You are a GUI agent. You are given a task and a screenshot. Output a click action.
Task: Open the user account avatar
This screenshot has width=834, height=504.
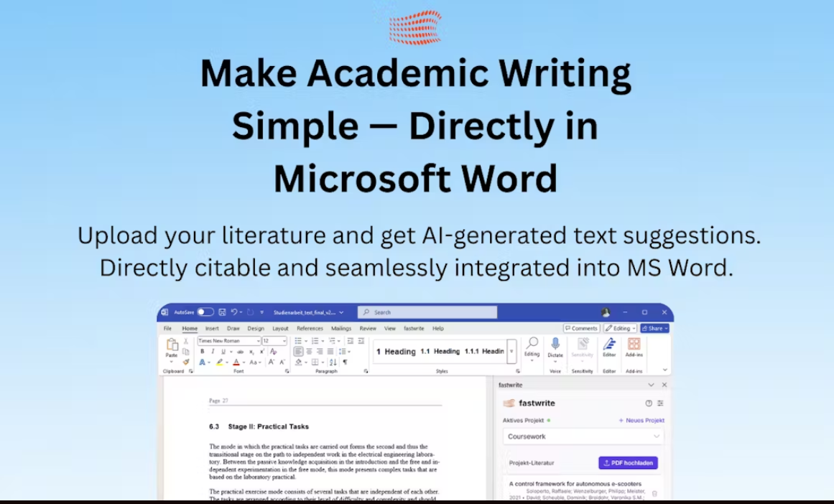606,312
